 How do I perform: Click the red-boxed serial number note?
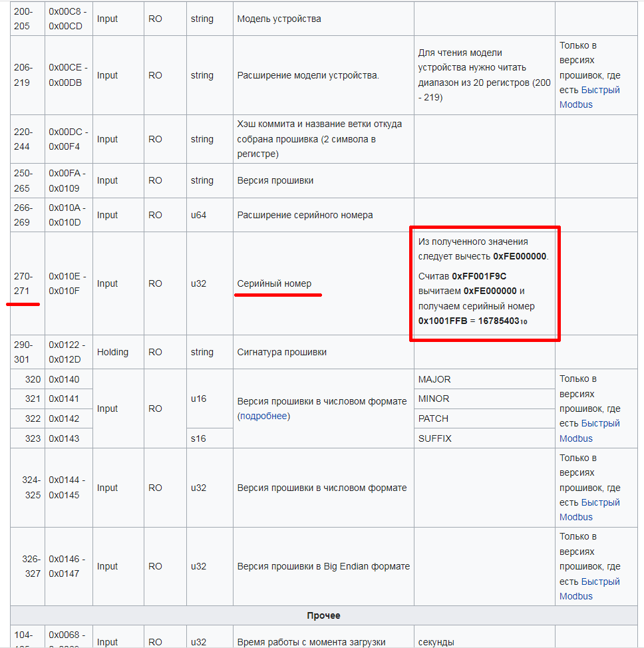(x=484, y=283)
